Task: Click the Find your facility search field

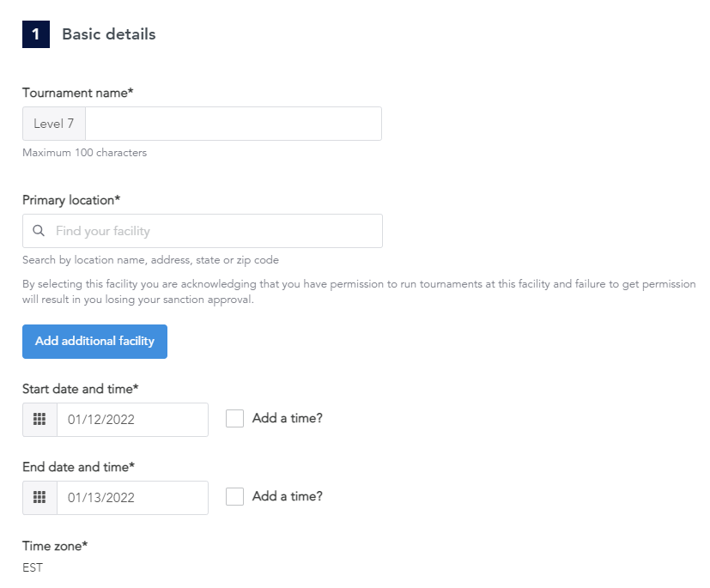Action: click(203, 231)
